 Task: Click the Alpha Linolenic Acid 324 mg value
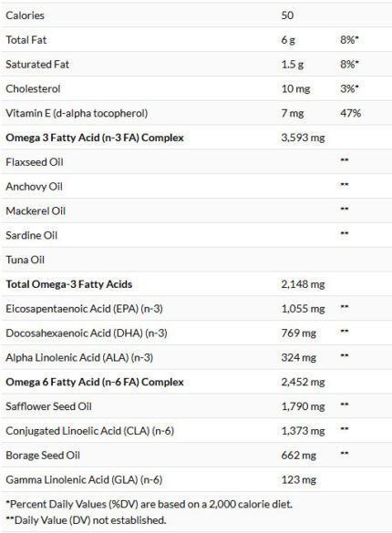click(298, 357)
